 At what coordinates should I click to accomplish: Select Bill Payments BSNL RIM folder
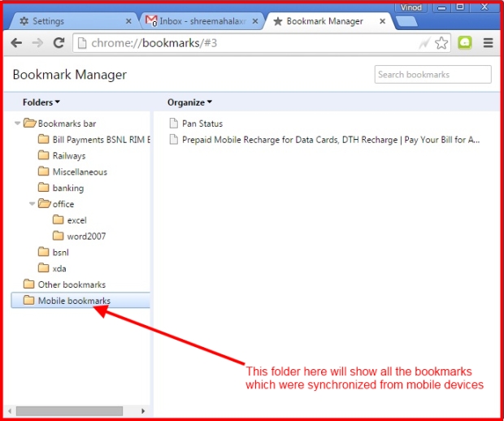point(102,140)
